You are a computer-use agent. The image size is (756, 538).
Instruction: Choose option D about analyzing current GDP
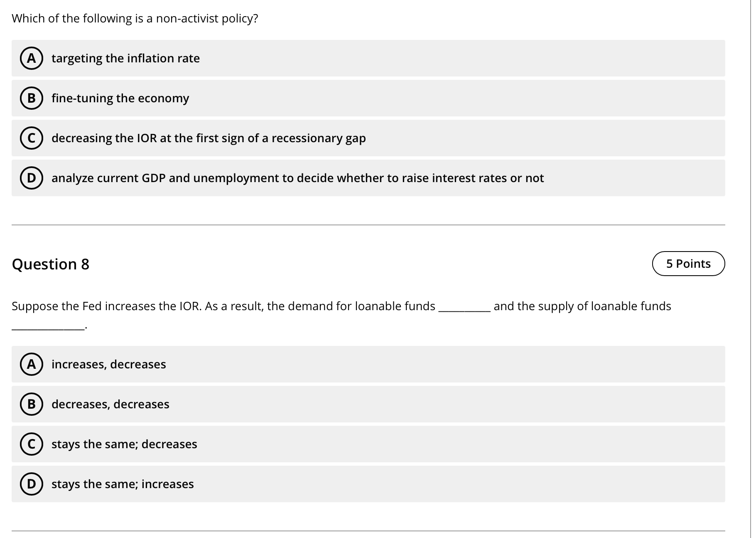297,178
